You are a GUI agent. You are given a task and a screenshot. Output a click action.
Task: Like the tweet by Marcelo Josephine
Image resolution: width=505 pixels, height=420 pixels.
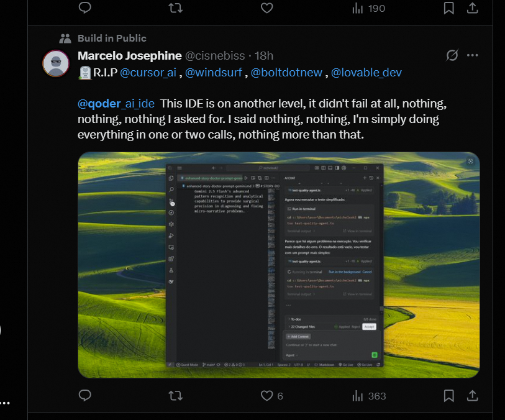[266, 396]
